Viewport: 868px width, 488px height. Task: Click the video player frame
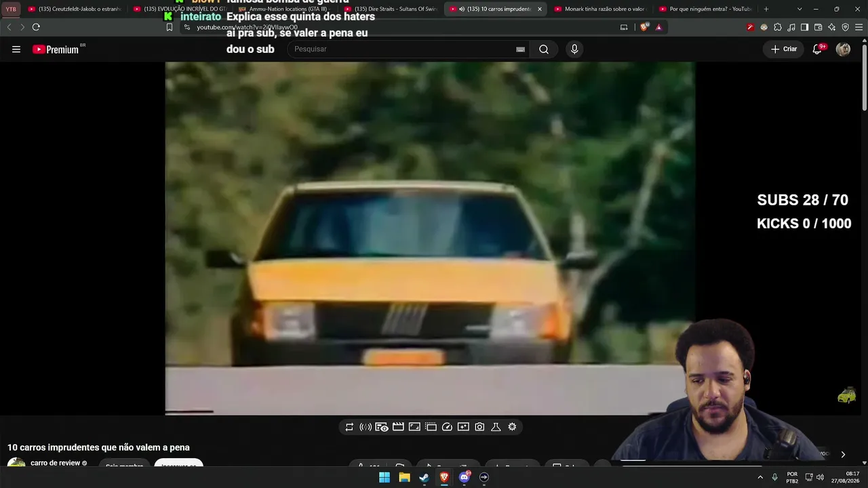click(430, 238)
